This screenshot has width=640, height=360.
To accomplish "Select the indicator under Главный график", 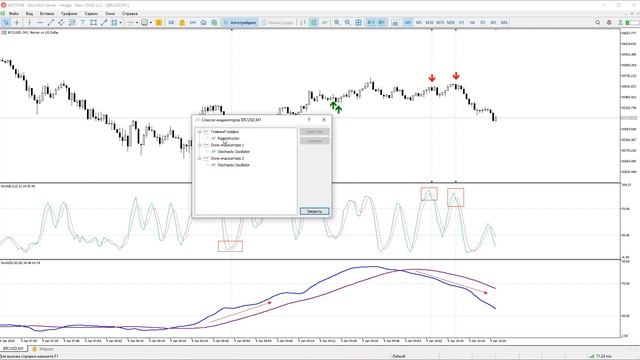I will point(229,138).
